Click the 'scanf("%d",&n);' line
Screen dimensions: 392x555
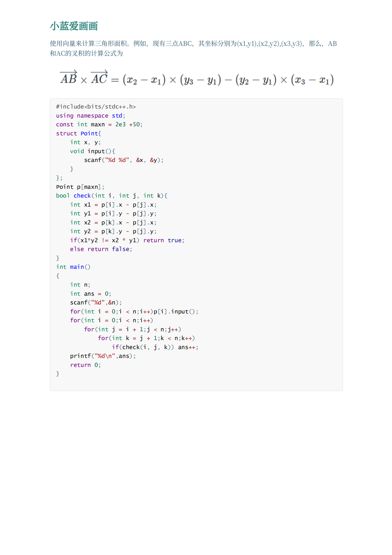96,303
